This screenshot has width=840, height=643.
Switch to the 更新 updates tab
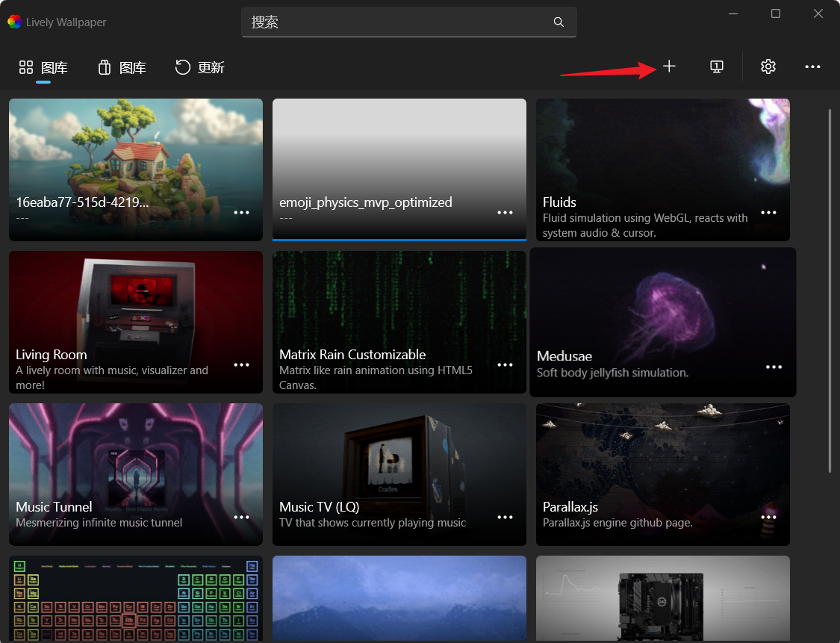click(200, 67)
